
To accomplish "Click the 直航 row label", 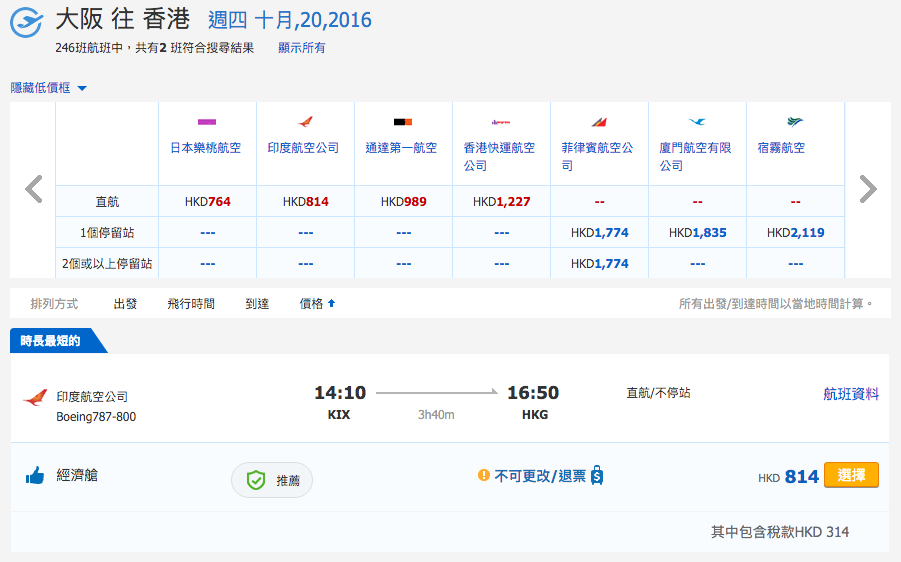I will (107, 202).
